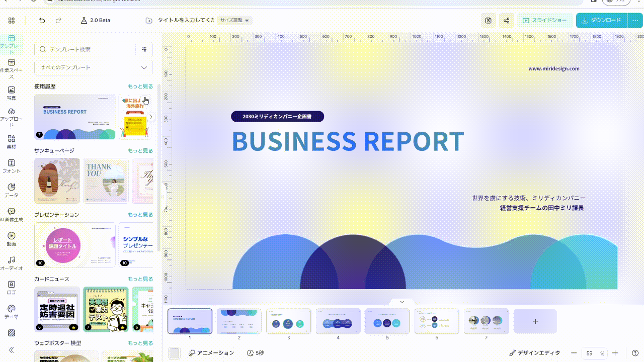This screenshot has width=644, height=362.
Task: Open the AI画像生成 panel
Action: [x=12, y=215]
